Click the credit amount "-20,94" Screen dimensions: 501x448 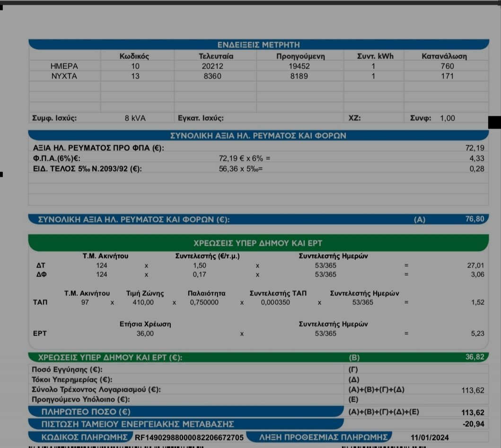pyautogui.click(x=474, y=424)
